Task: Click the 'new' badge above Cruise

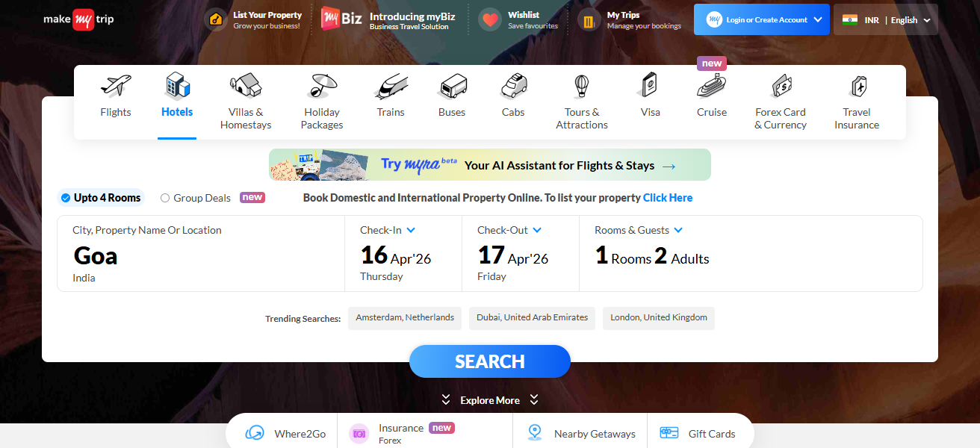Action: tap(712, 63)
